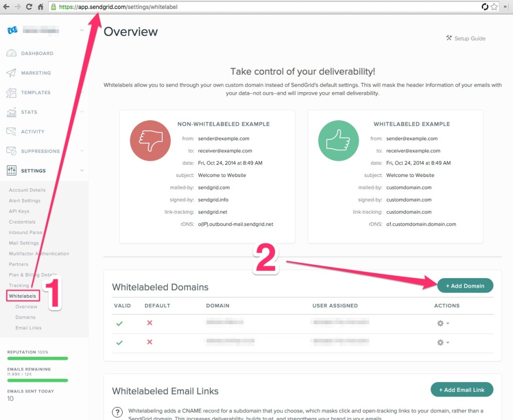Click the Reputation progress bar

pos(38,358)
